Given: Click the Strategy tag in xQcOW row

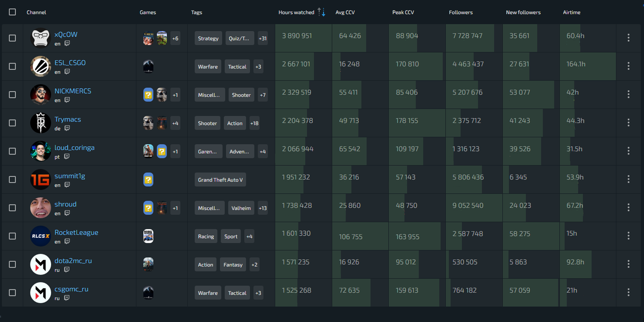Looking at the screenshot, I should [208, 38].
